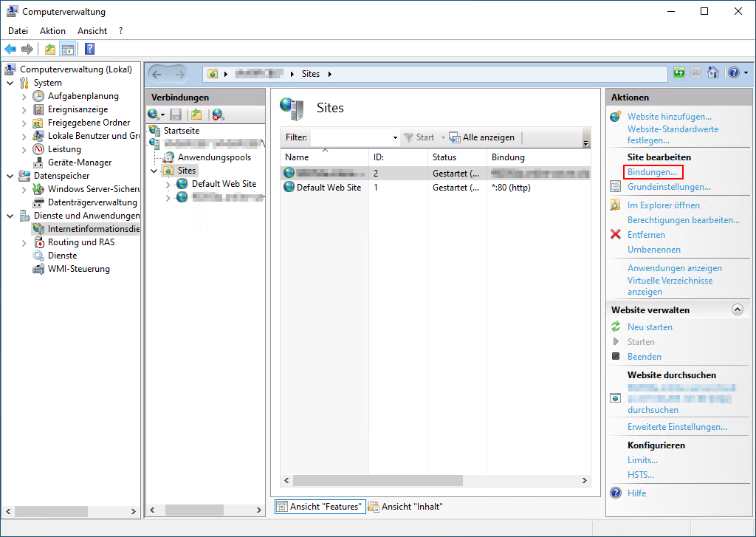This screenshot has height=537, width=756.
Task: Open Help via the blue question mark icon
Action: coord(89,49)
